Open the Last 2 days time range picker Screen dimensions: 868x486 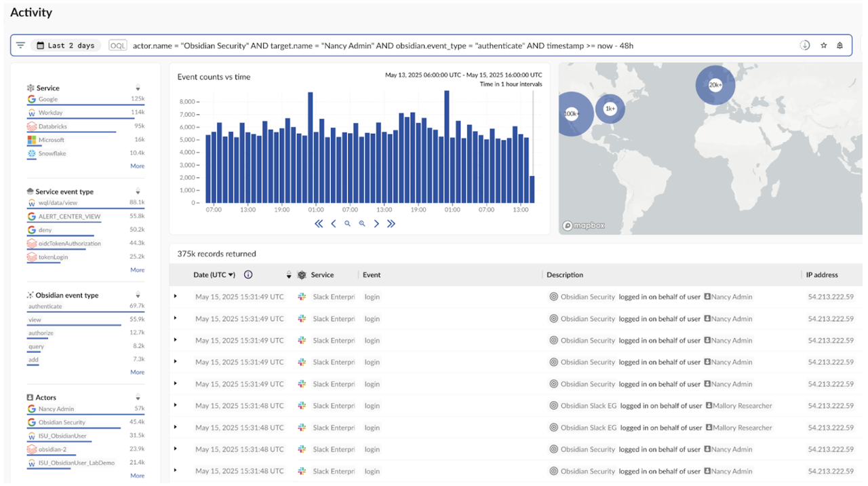coord(66,45)
